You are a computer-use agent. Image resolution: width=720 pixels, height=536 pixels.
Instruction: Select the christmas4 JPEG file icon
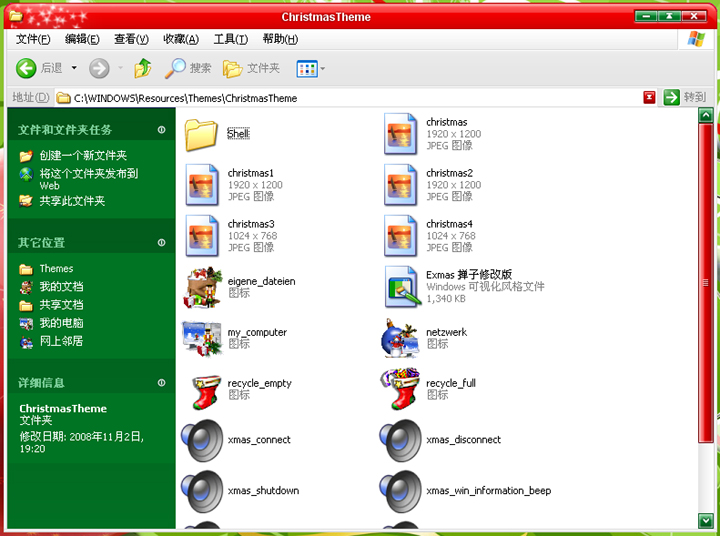[400, 236]
